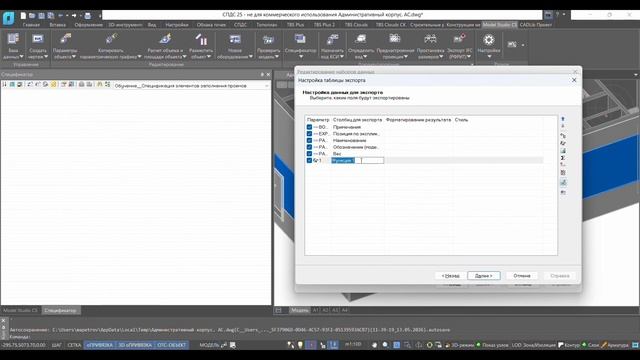Click the Move up arrow icon in export dialog
The height and width of the screenshot is (360, 640).
coord(563,119)
